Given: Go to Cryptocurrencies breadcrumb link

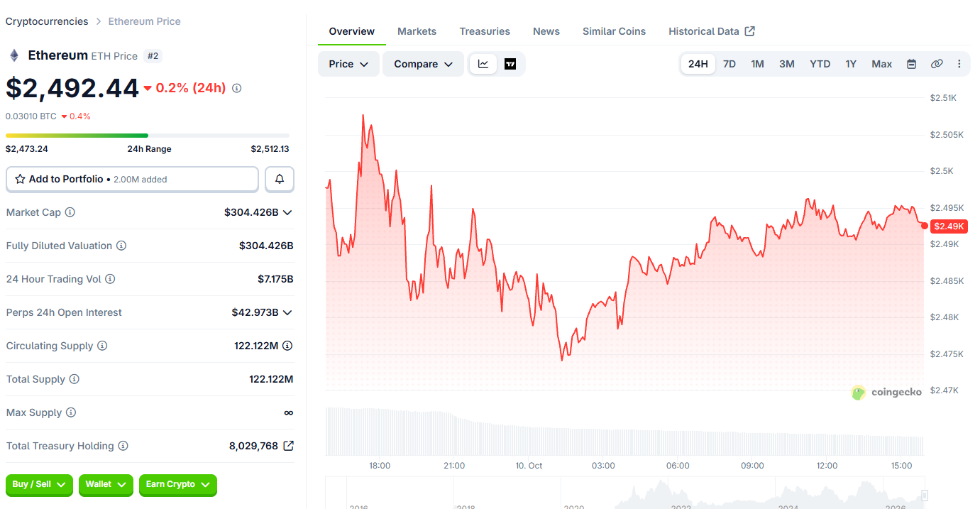Looking at the screenshot, I should point(47,21).
